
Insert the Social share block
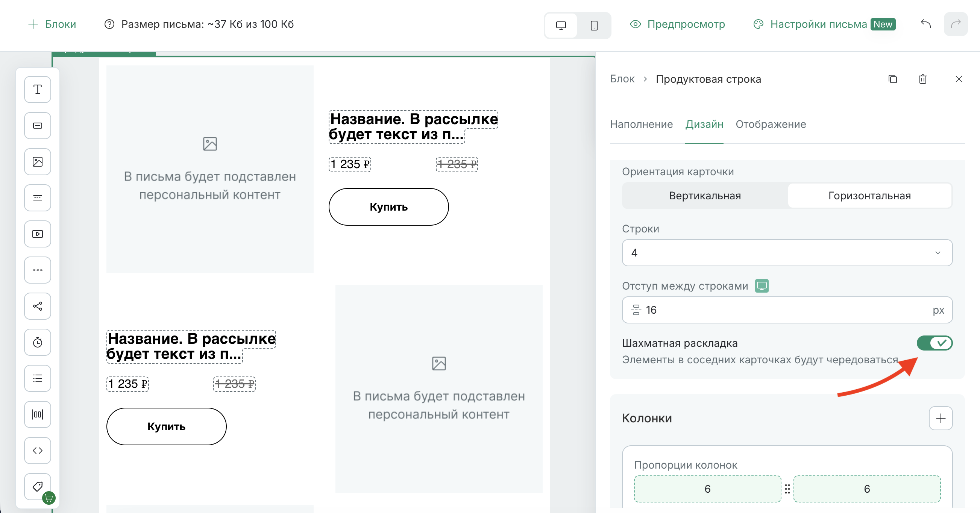(37, 307)
